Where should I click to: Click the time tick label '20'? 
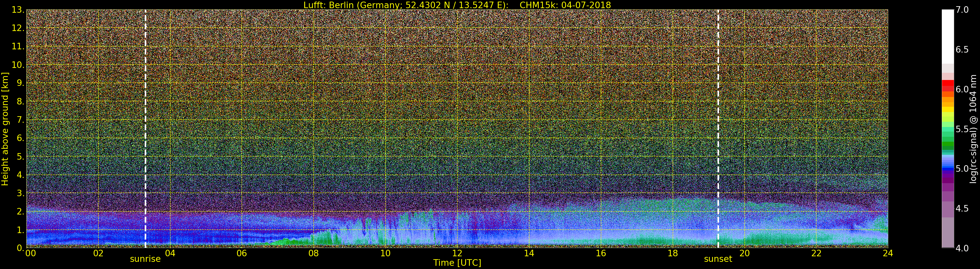pos(744,253)
